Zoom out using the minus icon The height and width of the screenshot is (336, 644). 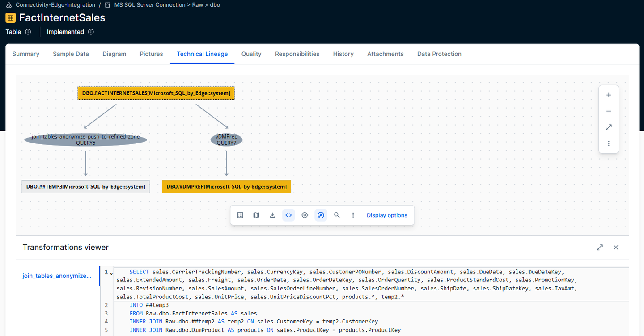609,111
